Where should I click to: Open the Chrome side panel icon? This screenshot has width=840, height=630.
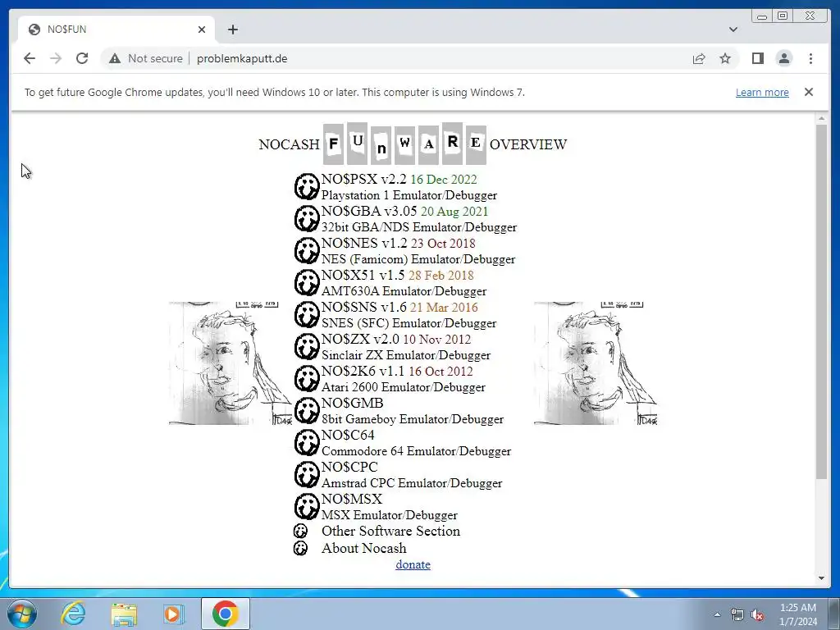click(757, 58)
